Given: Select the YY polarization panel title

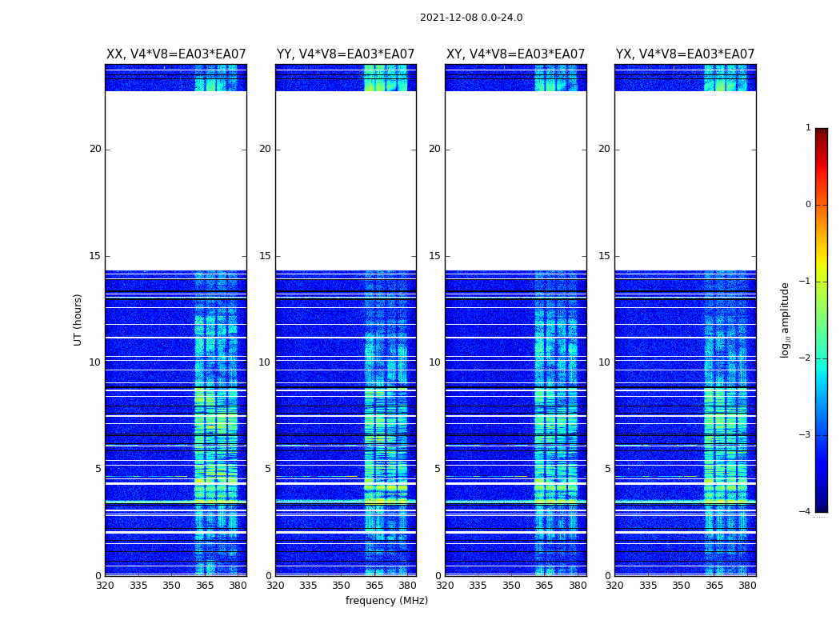Looking at the screenshot, I should [x=346, y=54].
